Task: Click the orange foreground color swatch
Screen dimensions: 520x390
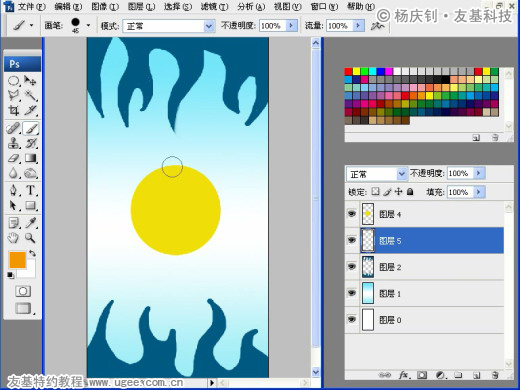Action: point(17,260)
